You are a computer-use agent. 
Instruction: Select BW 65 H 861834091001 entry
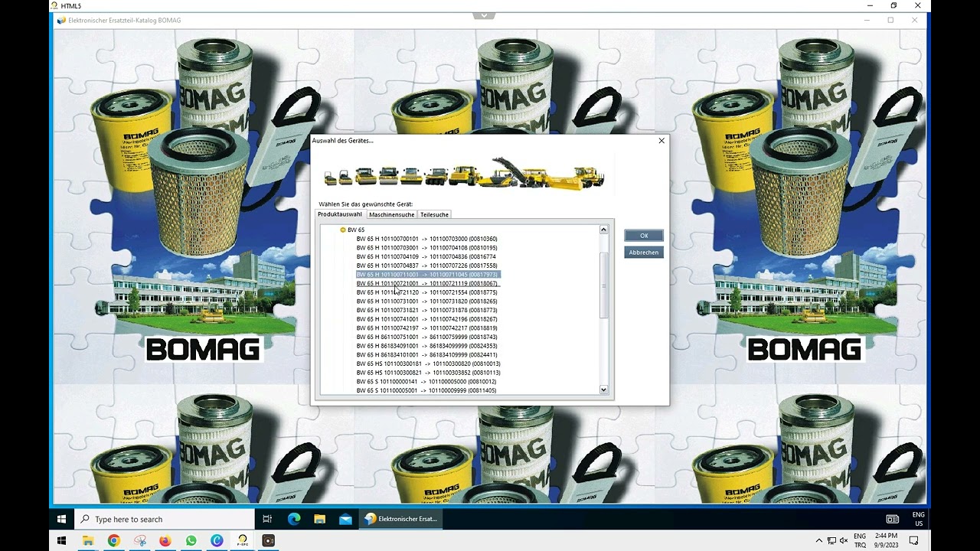click(426, 346)
